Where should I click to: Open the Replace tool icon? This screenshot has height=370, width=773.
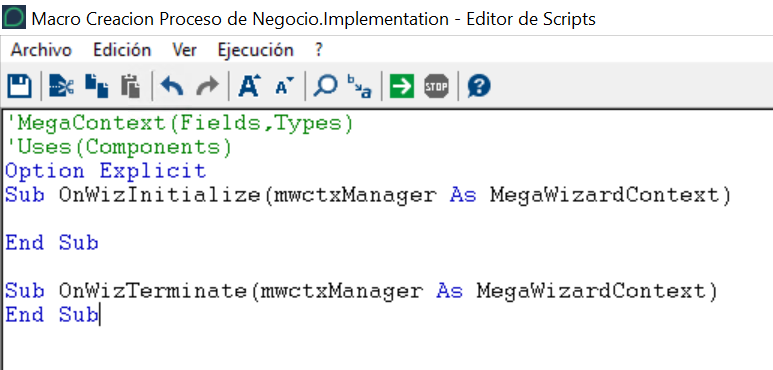pos(359,87)
